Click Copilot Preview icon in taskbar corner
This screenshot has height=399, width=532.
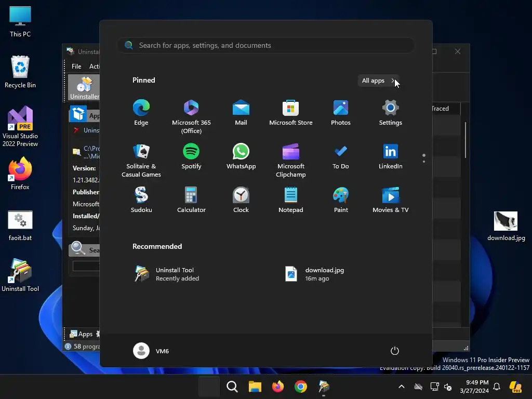(x=516, y=387)
